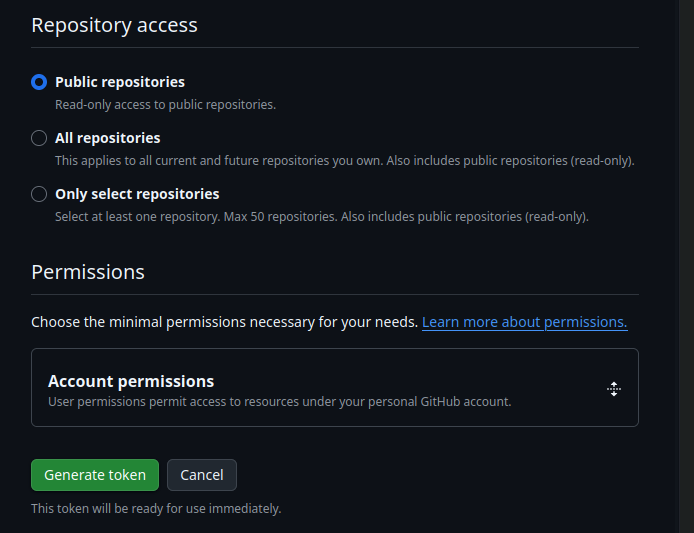Screen dimensions: 694x533
Task: Click the user permissions description text
Action: coord(279,402)
